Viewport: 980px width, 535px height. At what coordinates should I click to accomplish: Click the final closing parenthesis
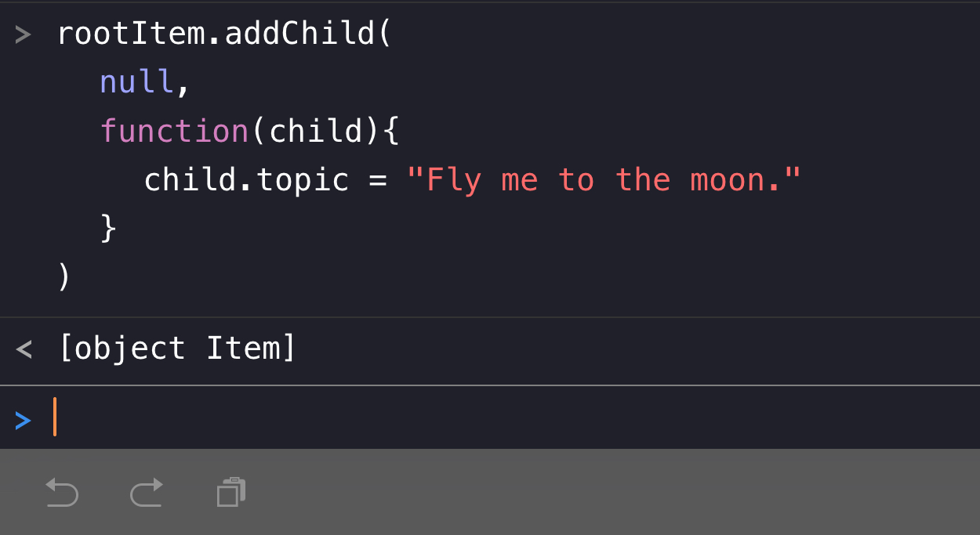64,277
